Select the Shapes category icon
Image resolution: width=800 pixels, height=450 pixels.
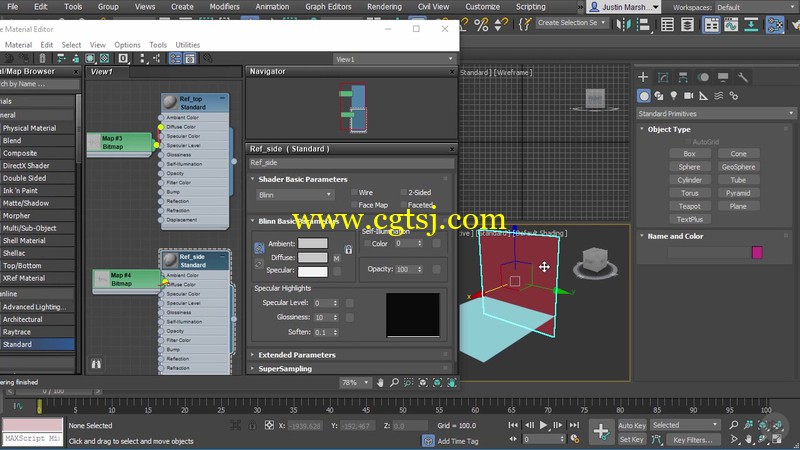659,96
